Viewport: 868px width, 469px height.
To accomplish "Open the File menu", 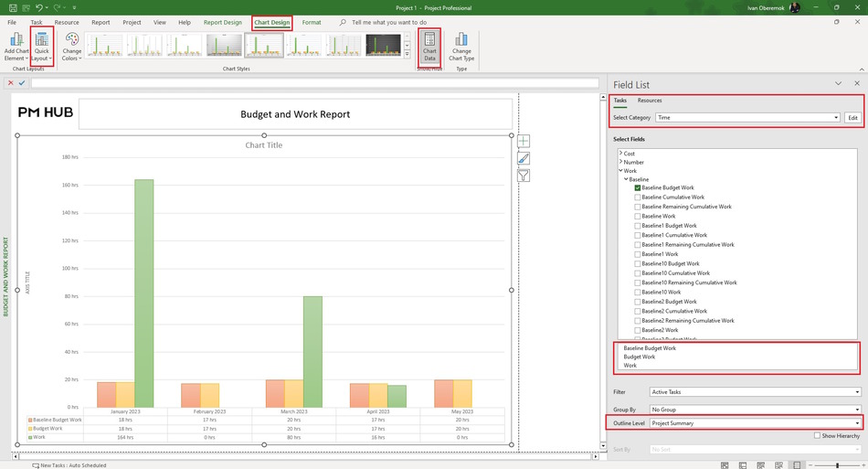I will click(12, 22).
